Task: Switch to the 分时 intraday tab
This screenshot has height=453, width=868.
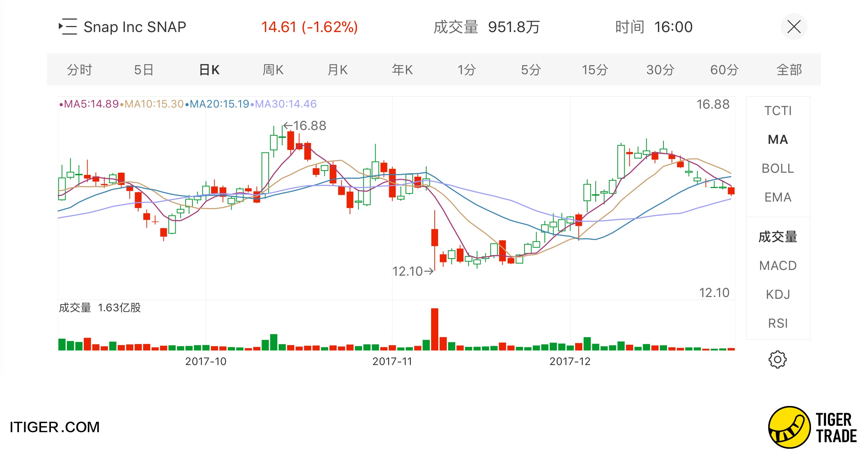Action: [x=79, y=70]
